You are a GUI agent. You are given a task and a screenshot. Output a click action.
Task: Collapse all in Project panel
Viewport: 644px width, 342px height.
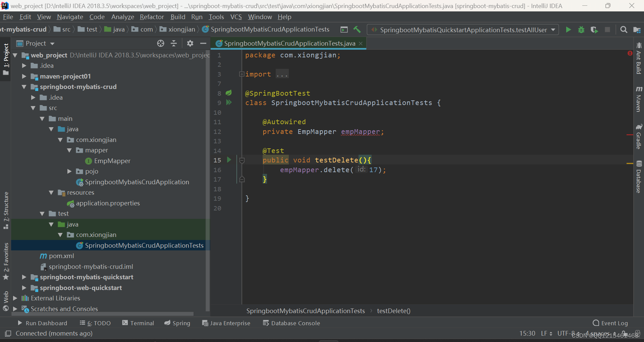coord(174,43)
